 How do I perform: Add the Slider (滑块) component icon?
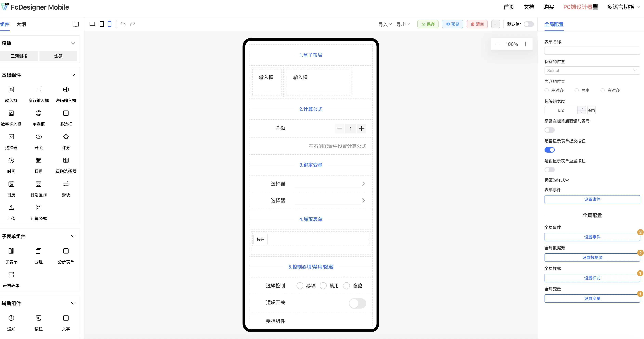(x=66, y=184)
